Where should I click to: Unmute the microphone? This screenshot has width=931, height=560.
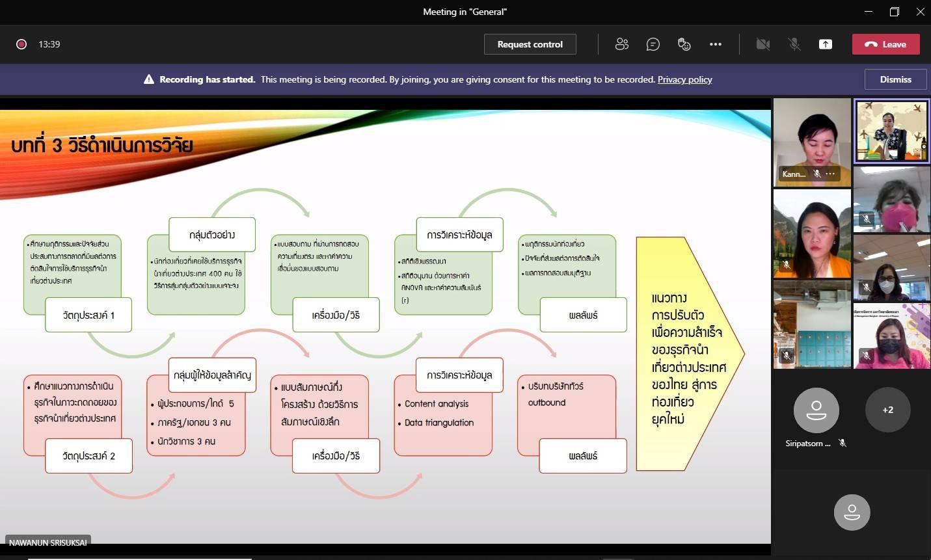click(794, 44)
